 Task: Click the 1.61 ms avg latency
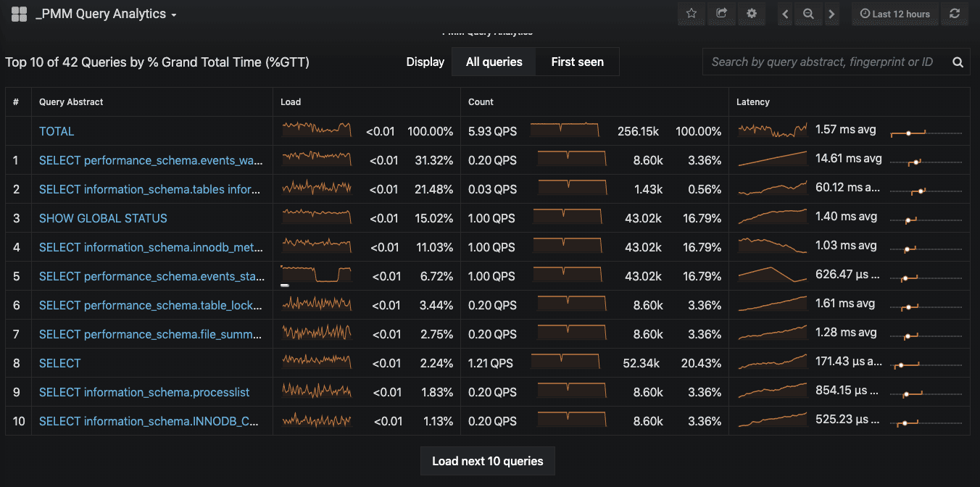pyautogui.click(x=845, y=304)
